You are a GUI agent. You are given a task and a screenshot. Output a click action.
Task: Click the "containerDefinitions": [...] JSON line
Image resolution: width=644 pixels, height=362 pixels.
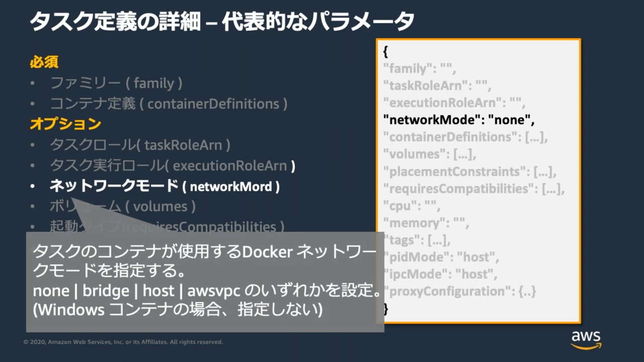click(x=465, y=137)
